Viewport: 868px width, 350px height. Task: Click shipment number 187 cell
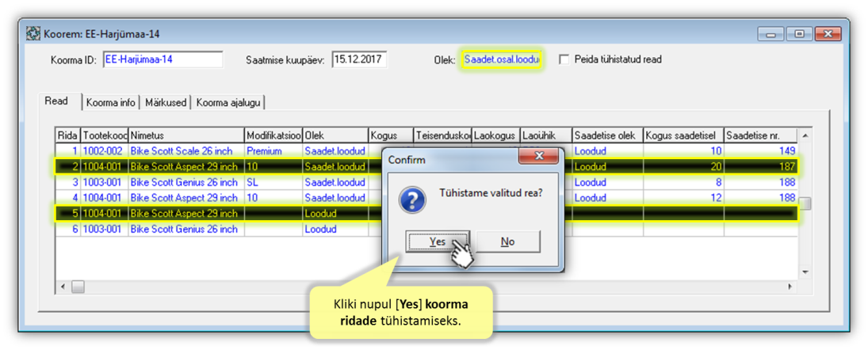tap(761, 166)
